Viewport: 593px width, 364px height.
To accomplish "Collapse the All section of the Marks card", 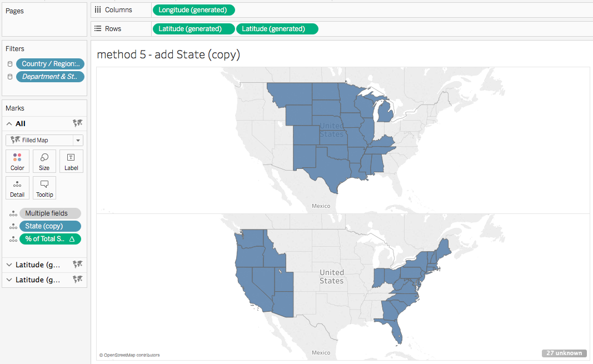I will [x=9, y=123].
